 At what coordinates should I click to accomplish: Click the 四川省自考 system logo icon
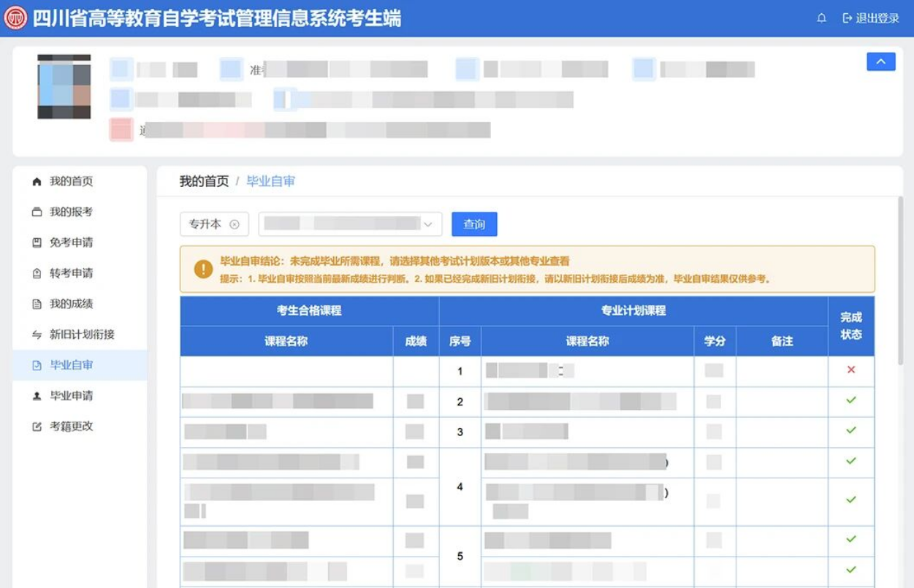tap(18, 17)
